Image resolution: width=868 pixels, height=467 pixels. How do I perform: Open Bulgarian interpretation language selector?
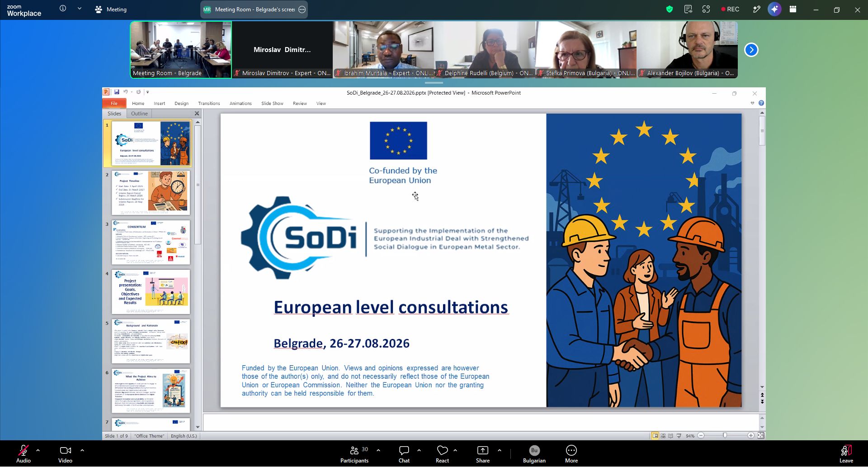click(534, 454)
